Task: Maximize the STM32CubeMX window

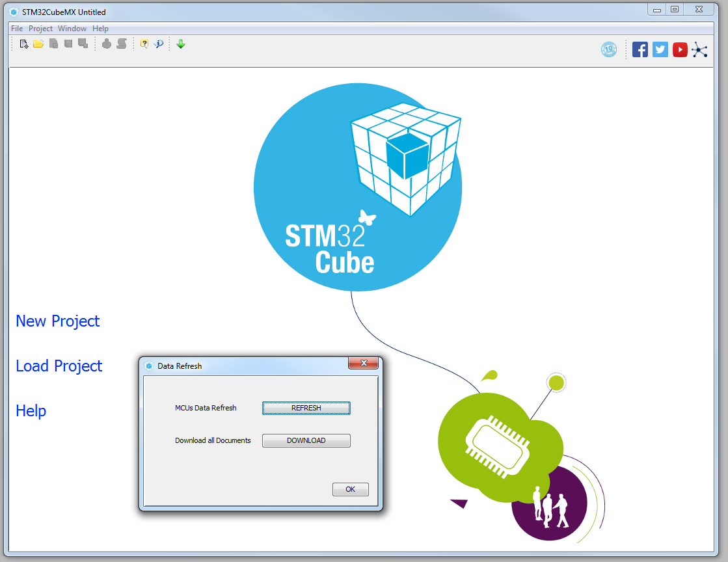Action: pos(675,10)
